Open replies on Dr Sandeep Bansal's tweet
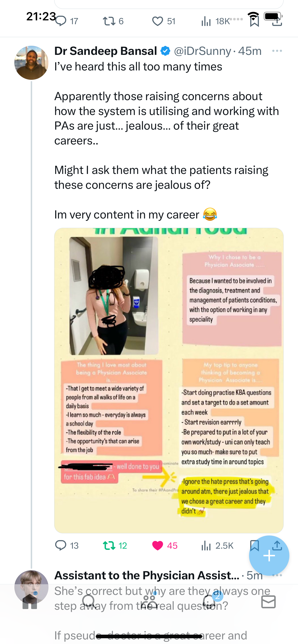Image resolution: width=298 pixels, height=644 pixels. coord(67,546)
